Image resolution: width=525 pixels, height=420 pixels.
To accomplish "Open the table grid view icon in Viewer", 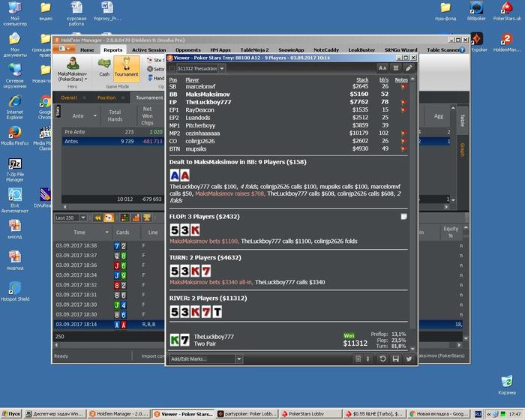I will [x=396, y=68].
